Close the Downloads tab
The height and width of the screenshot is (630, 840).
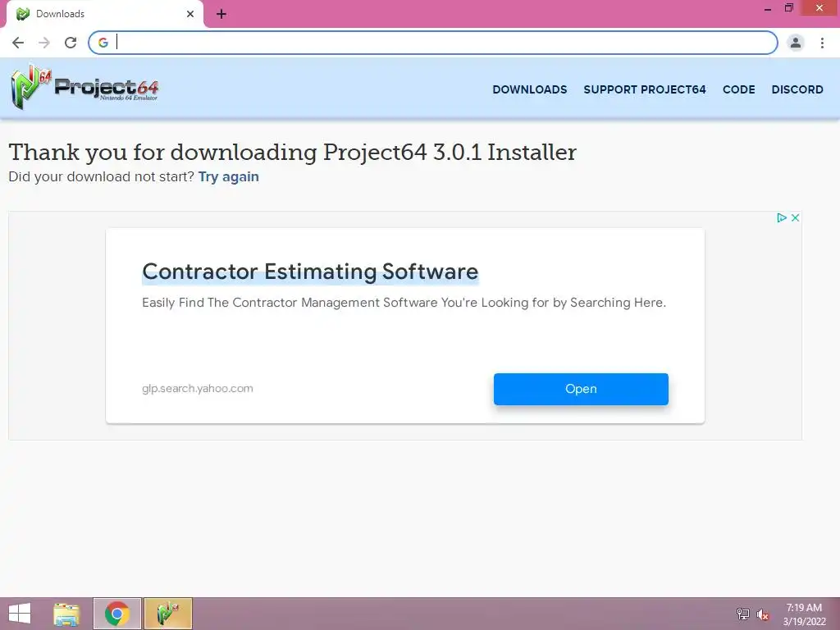tap(190, 14)
